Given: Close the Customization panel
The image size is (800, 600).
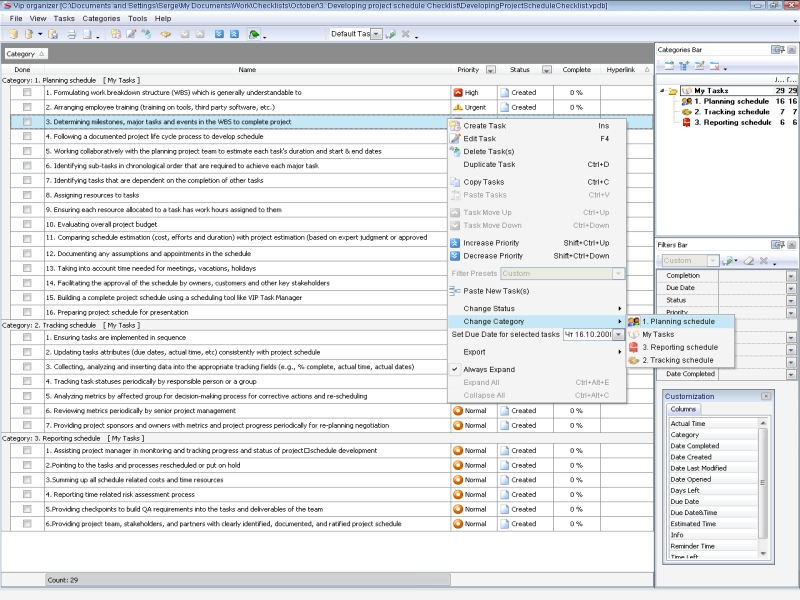Looking at the screenshot, I should pyautogui.click(x=766, y=396).
